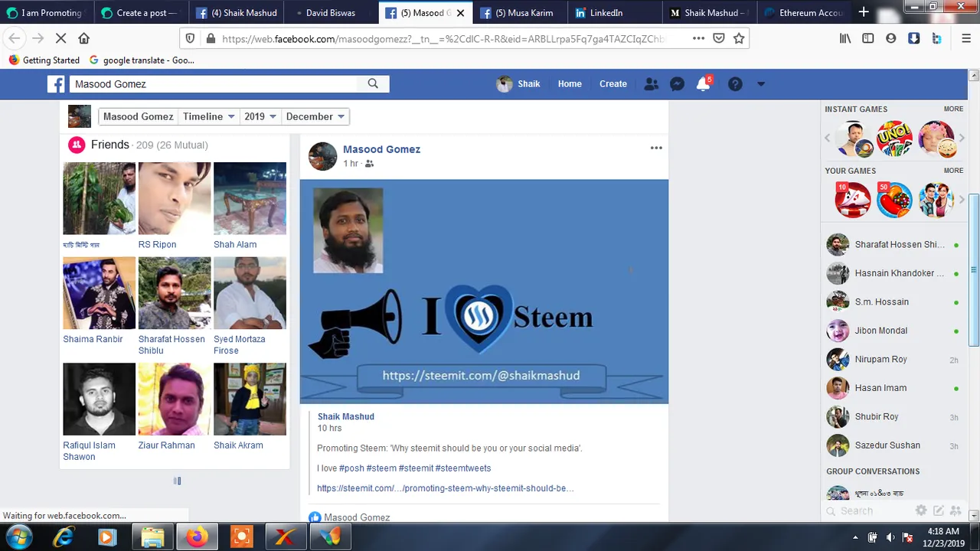This screenshot has width=980, height=551.
Task: Click I love Steem post image
Action: [x=484, y=292]
